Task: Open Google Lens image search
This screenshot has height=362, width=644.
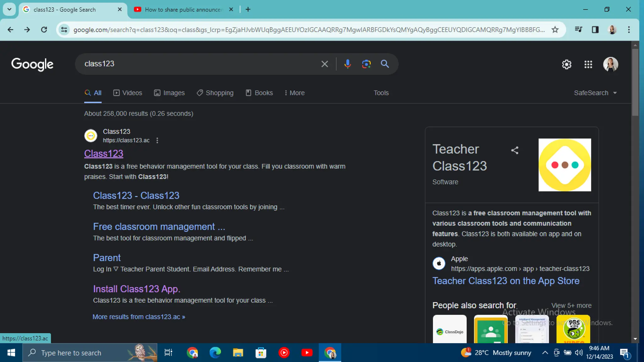Action: pyautogui.click(x=366, y=64)
